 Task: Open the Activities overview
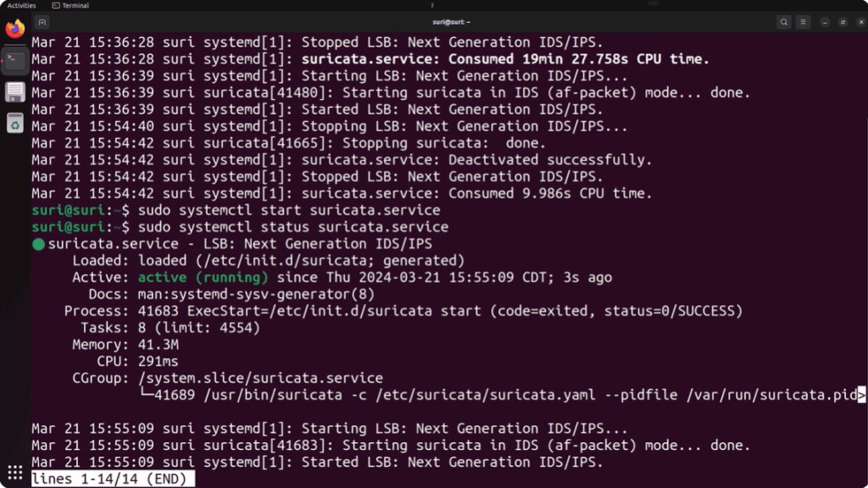(19, 5)
